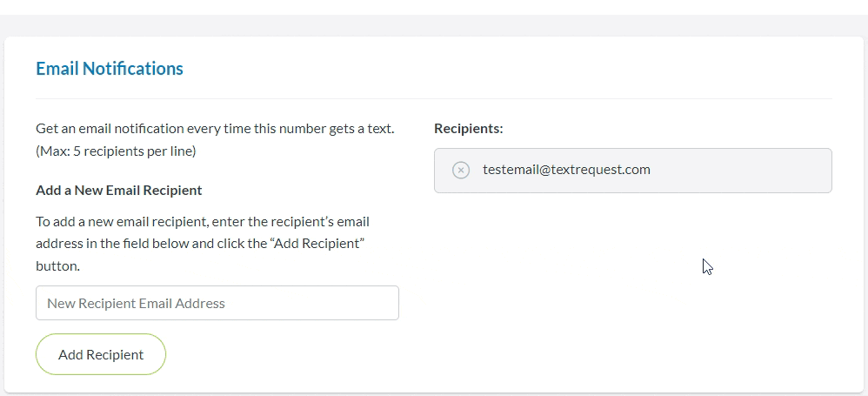Click the divider line below Email Notifications
Screen dimensions: 868x396
click(x=433, y=99)
